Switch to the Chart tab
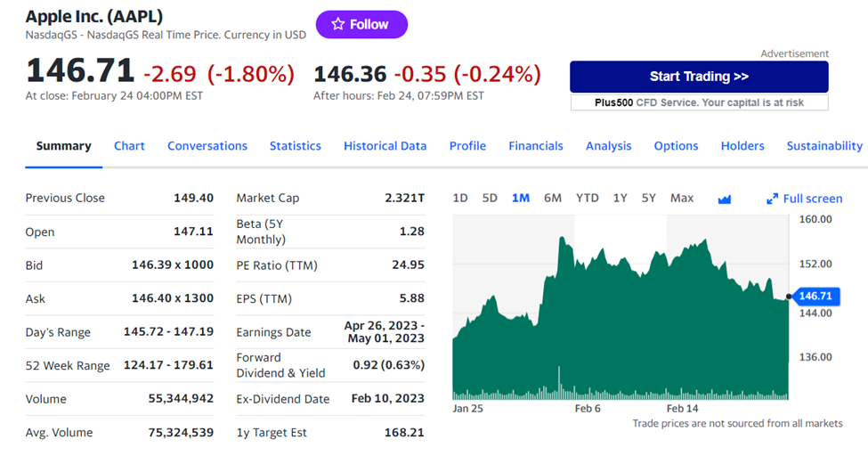The height and width of the screenshot is (464, 868). pyautogui.click(x=129, y=146)
